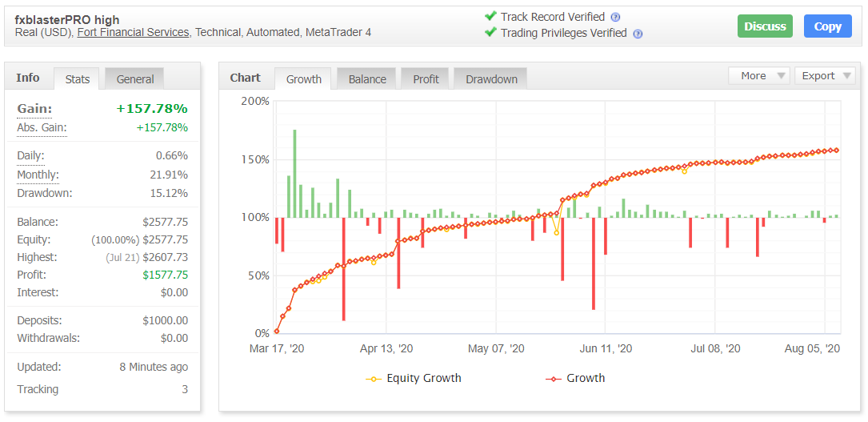Open the Fort Financial Services link
The width and height of the screenshot is (868, 422).
click(133, 32)
